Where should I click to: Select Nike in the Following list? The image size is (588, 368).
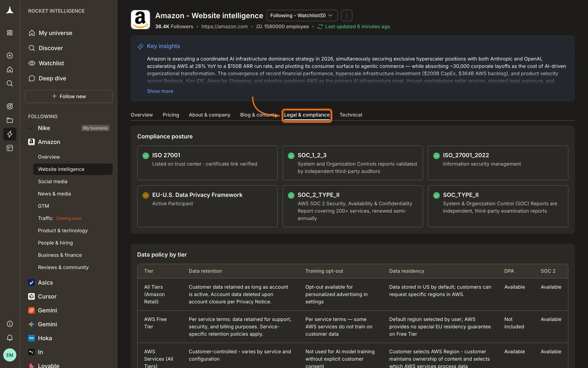coord(44,128)
